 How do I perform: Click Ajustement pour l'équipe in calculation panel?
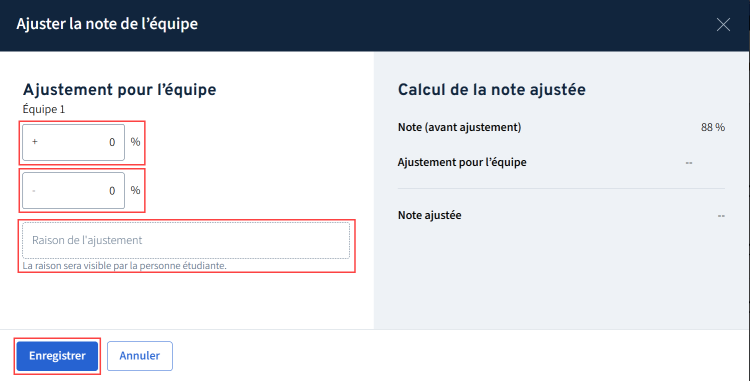tap(462, 163)
